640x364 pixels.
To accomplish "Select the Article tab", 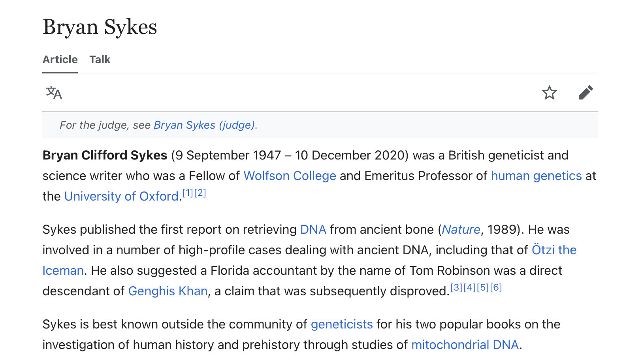I will tap(60, 60).
